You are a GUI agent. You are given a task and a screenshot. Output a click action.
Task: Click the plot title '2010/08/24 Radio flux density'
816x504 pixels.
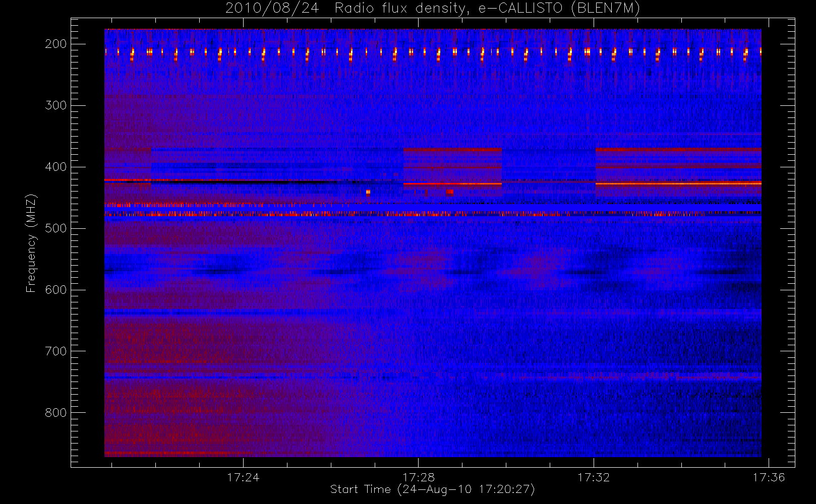[433, 8]
